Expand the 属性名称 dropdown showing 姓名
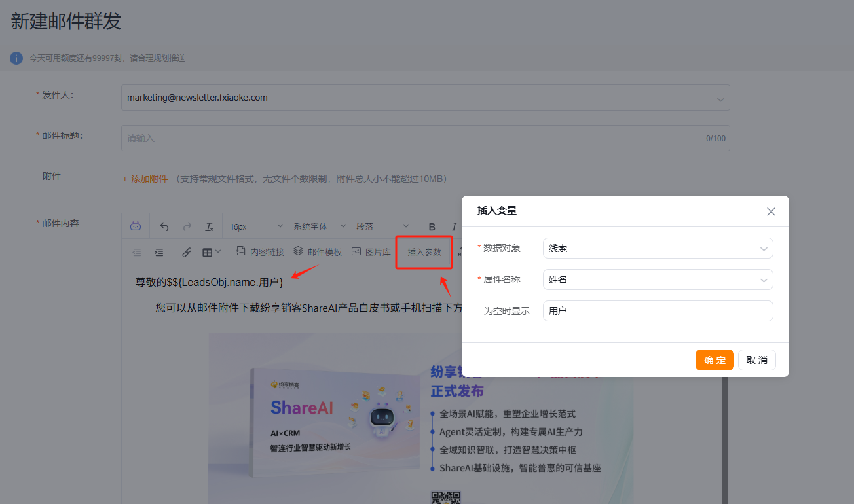This screenshot has height=504, width=854. click(658, 280)
